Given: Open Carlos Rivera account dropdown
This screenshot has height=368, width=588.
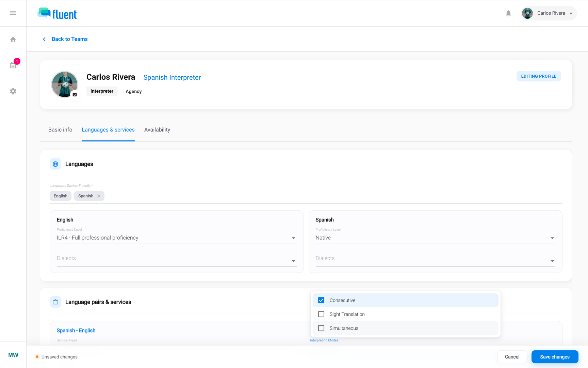Looking at the screenshot, I should tap(549, 13).
